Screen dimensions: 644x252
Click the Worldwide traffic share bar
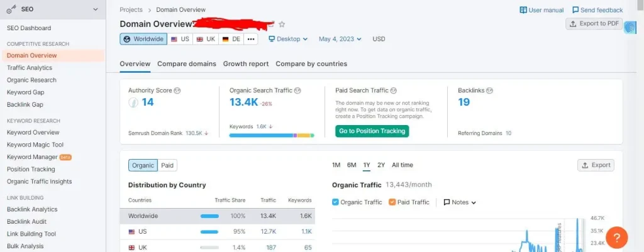(209, 216)
